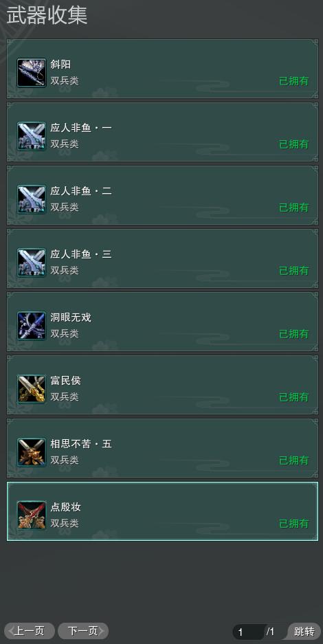Select the 应人非鱼·二 entry title
Viewport: 323px width, 644px height.
point(81,191)
